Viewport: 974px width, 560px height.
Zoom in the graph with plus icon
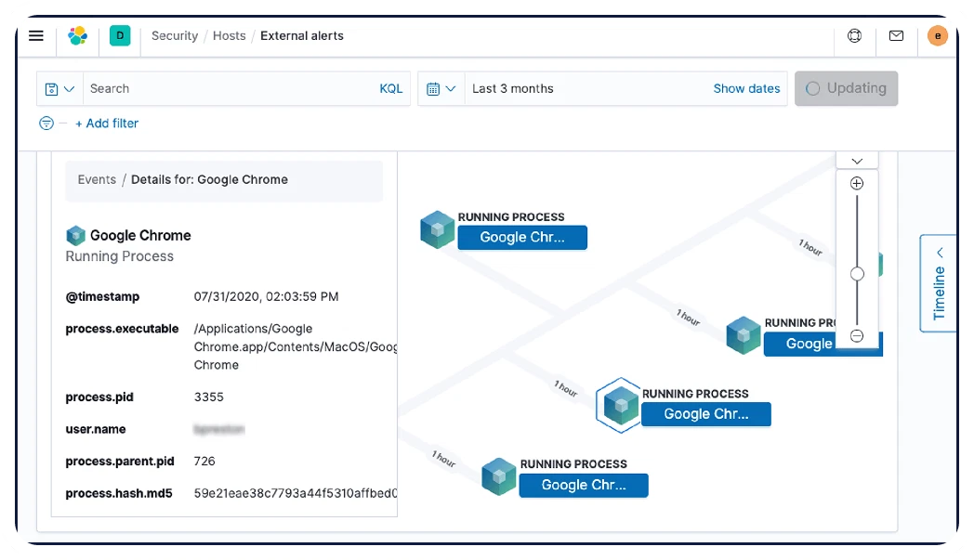(x=857, y=183)
